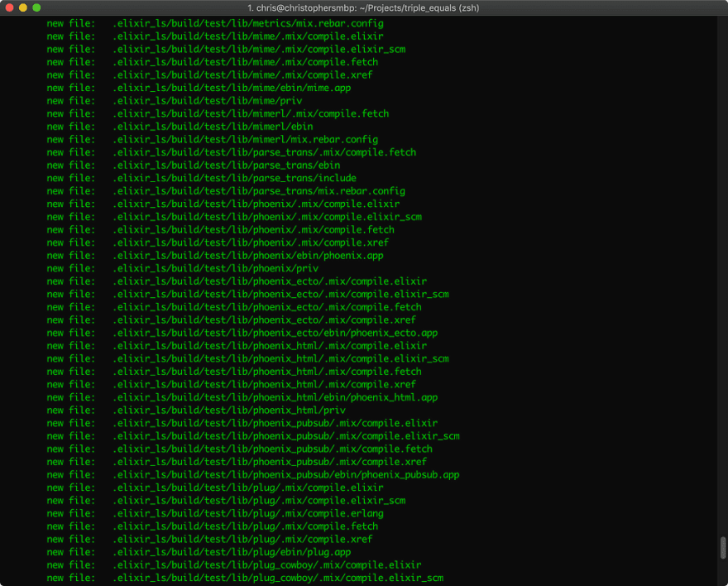Click the mimerl/.mix/compile.fetch line
The width and height of the screenshot is (728, 586).
[218, 114]
